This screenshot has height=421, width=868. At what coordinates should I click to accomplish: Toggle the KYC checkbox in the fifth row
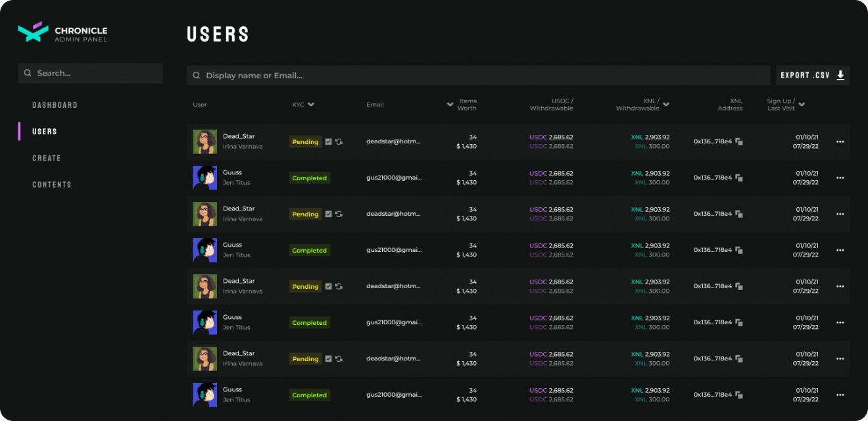tap(328, 286)
